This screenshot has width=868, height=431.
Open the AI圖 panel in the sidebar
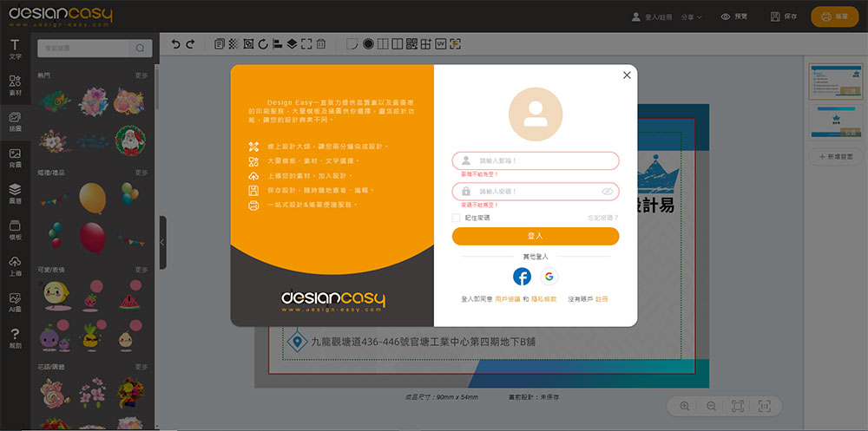15,302
